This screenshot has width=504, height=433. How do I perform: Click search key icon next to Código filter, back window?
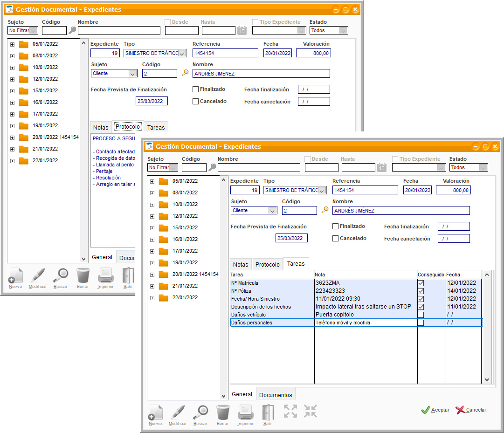tap(72, 30)
